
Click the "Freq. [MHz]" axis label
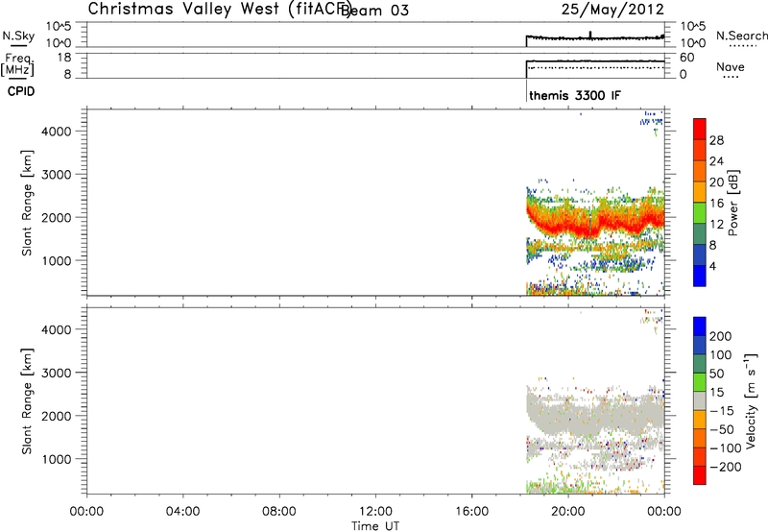coord(18,64)
